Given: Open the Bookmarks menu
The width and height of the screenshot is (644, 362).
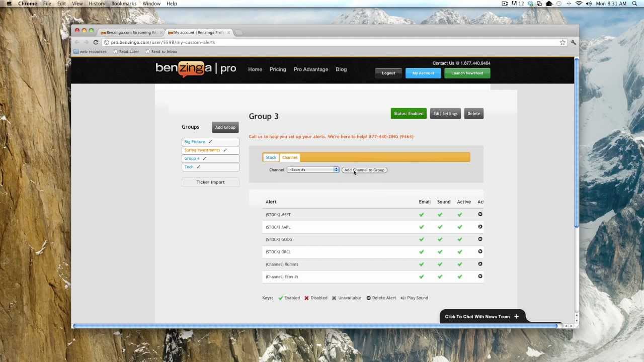Looking at the screenshot, I should 124,4.
